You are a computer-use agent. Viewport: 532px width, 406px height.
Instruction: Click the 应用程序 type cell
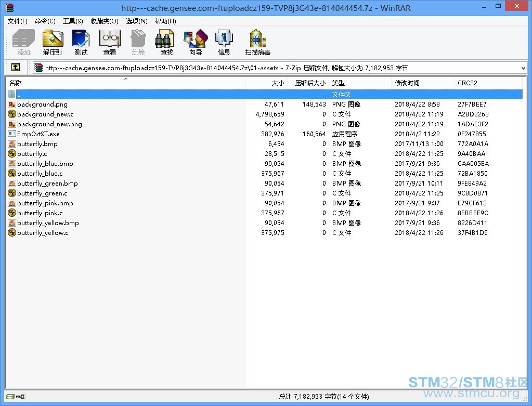coord(345,134)
